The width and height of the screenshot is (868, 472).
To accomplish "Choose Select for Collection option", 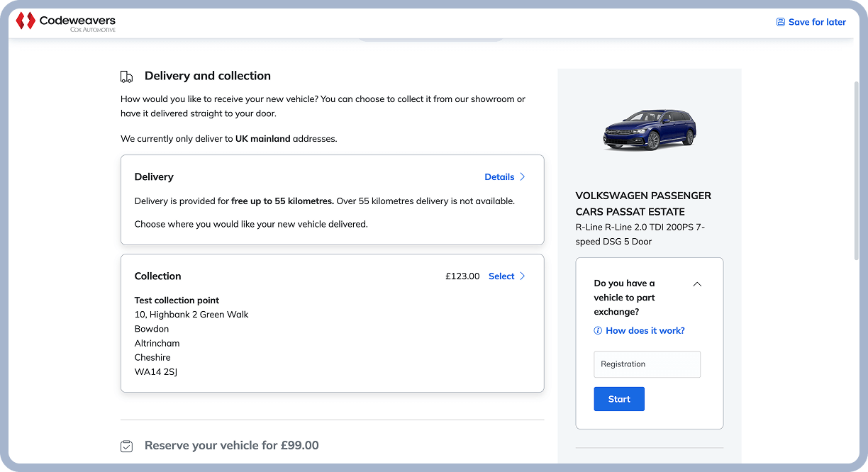I will (501, 276).
